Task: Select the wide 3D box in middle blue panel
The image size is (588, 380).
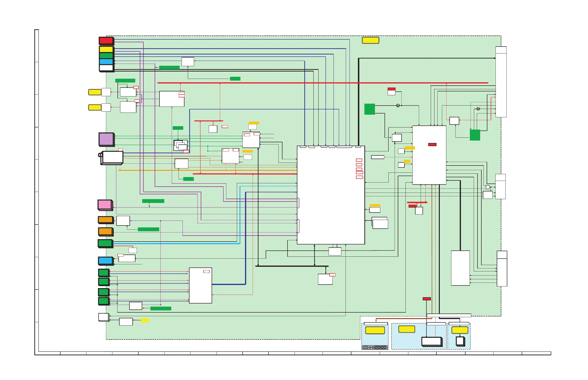Action: [432, 342]
